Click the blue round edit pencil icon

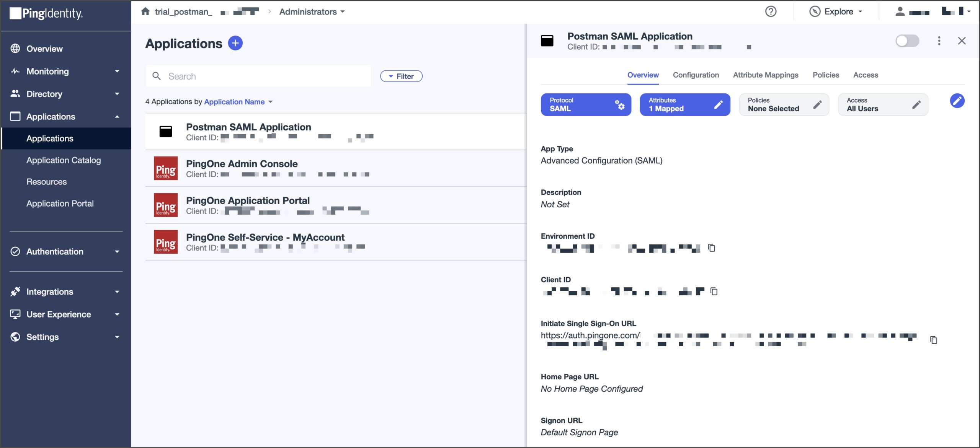[957, 101]
